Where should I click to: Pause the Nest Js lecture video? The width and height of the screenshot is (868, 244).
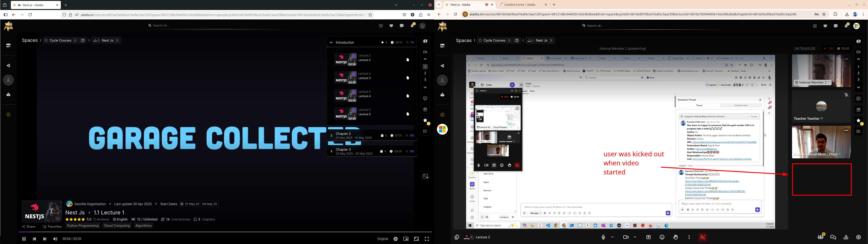[24, 239]
